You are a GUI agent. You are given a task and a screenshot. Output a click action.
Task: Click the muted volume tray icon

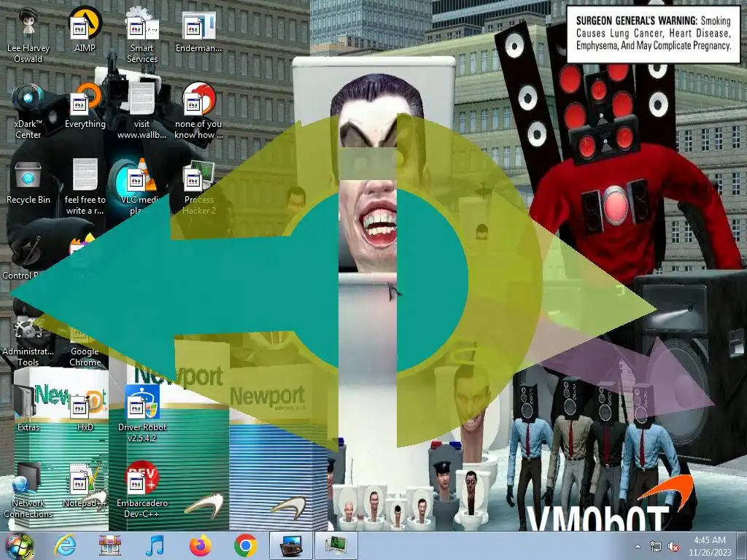pyautogui.click(x=673, y=547)
